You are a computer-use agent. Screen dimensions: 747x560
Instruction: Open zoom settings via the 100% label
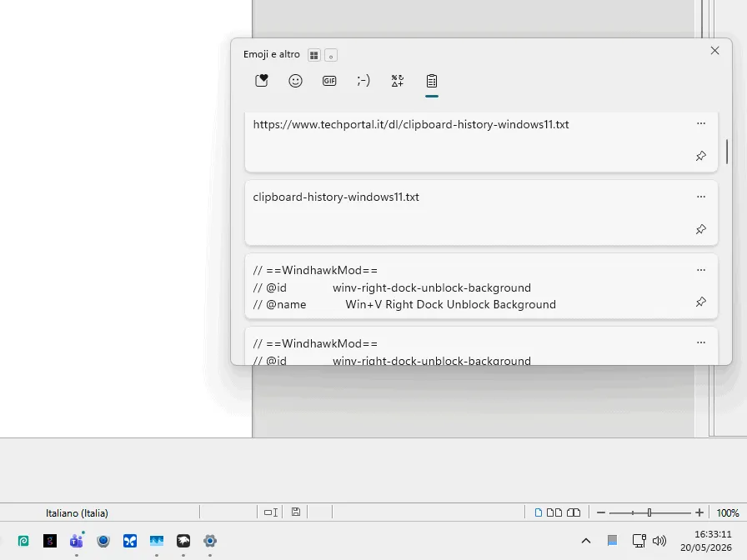tap(728, 512)
